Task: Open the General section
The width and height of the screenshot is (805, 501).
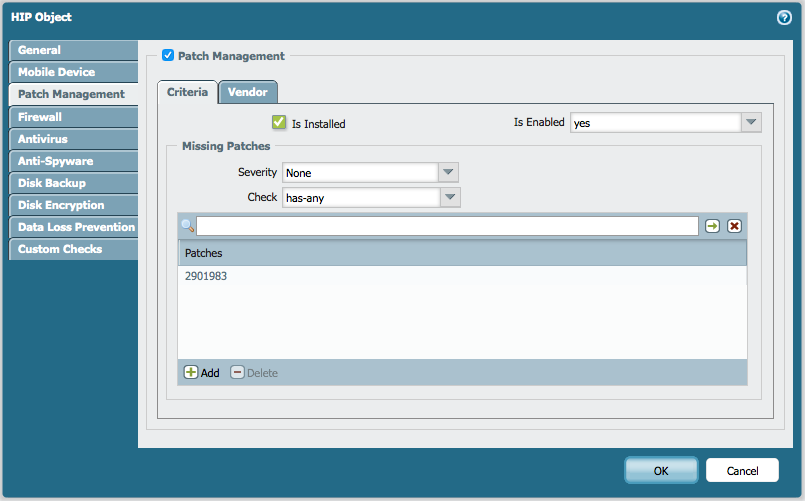Action: click(73, 50)
